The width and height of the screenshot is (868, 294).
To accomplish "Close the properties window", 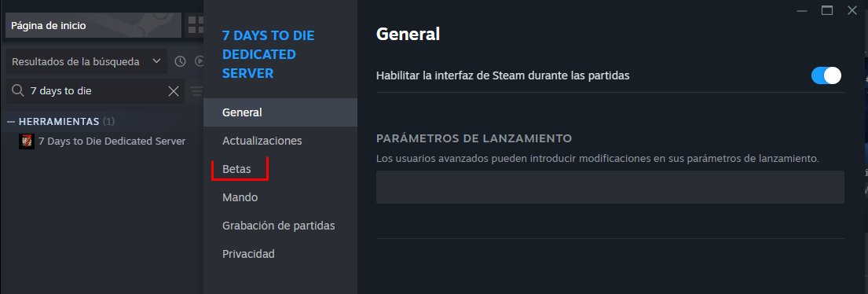I will [x=852, y=10].
